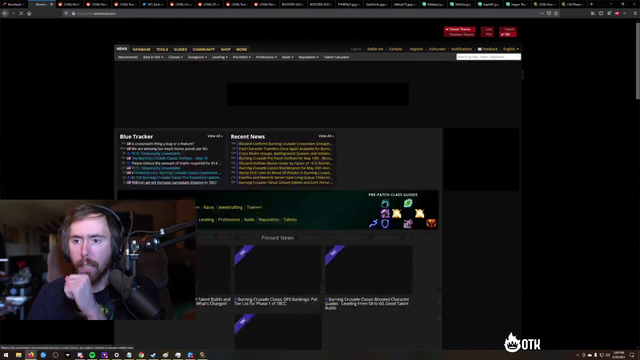Open the purple Mage class guide icon
The height and width of the screenshot is (360, 640).
click(x=385, y=213)
